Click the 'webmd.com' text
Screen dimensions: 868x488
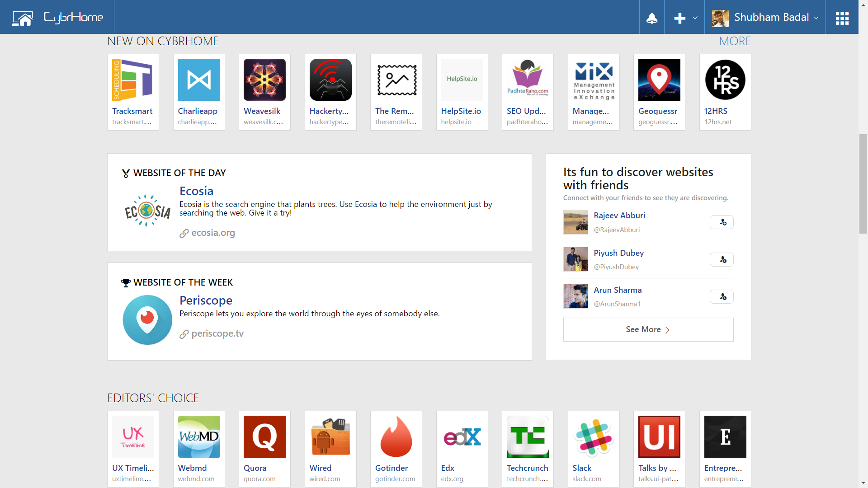[196, 479]
